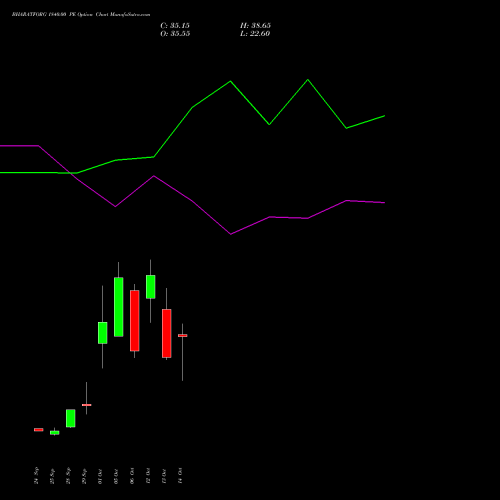Click the green candle above 01 Oct
The width and height of the screenshot is (500, 500).
(103, 333)
